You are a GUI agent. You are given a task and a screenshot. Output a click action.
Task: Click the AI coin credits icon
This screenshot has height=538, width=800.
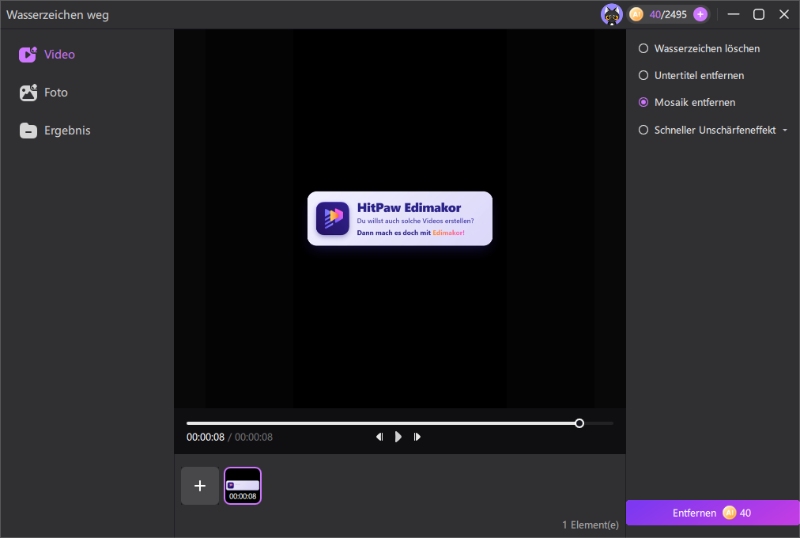(636, 14)
